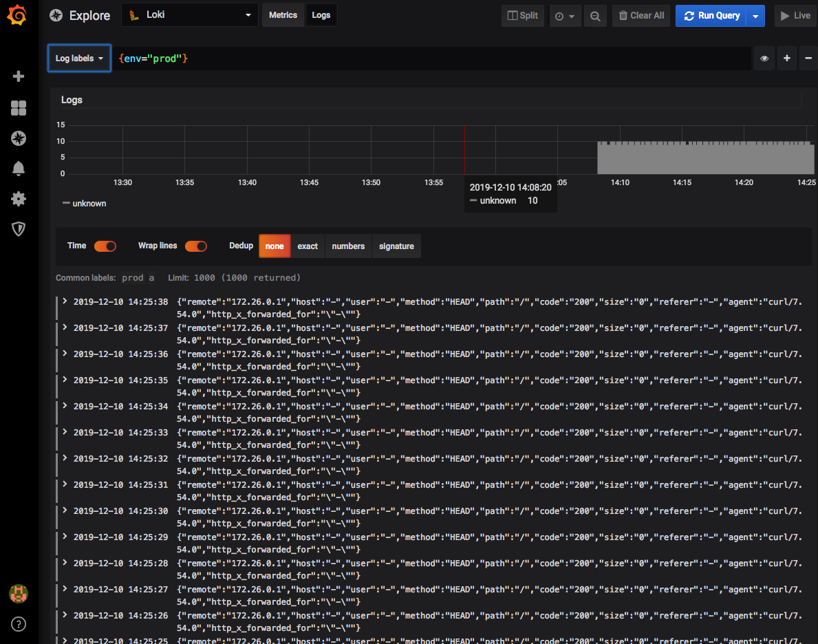Open Dashboards grid icon in sidebar
The height and width of the screenshot is (644, 818).
point(19,107)
